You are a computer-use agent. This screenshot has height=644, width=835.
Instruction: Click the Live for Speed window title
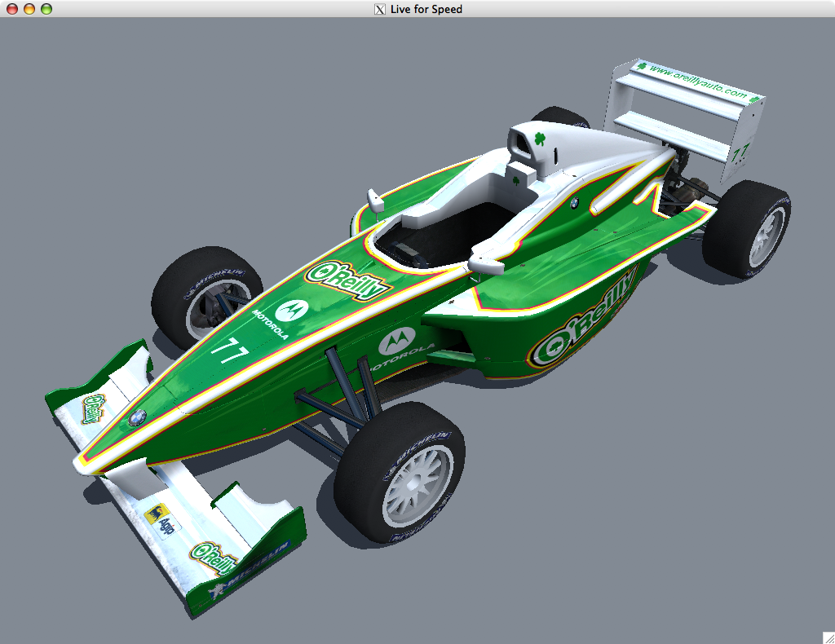pos(426,9)
